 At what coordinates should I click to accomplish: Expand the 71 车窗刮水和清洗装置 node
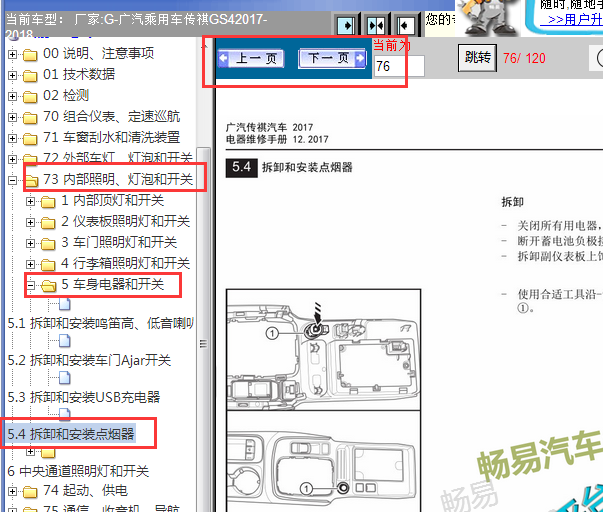(x=12, y=138)
